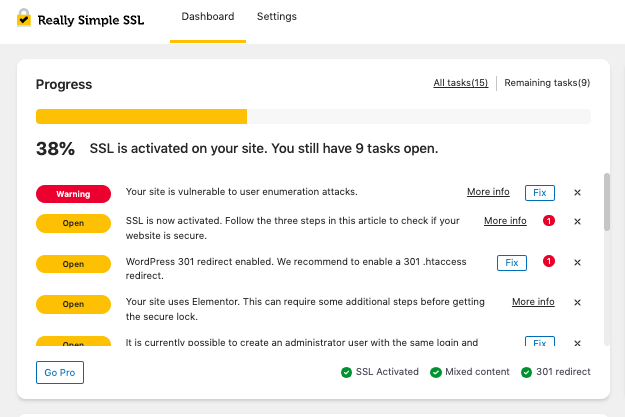Click red notification badge on SSL activated task
Image resolution: width=625 pixels, height=417 pixels.
point(549,220)
